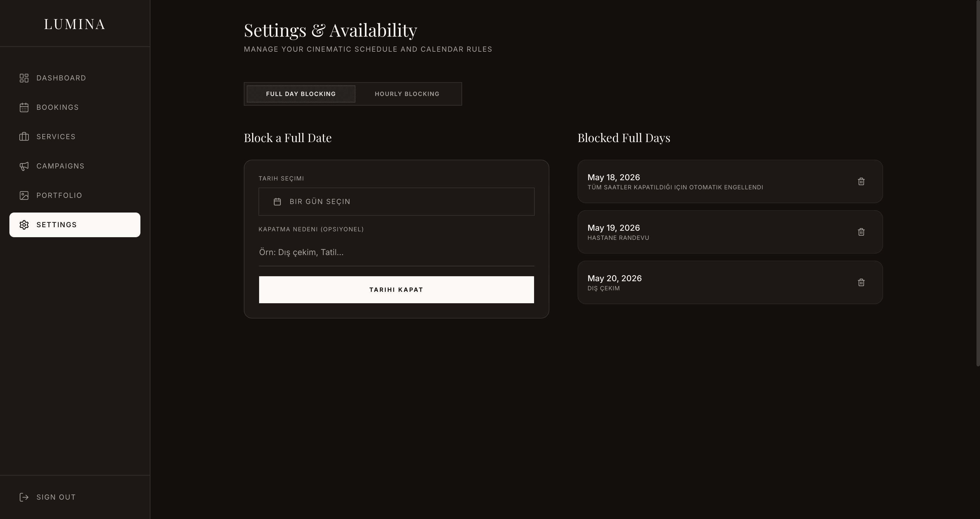The image size is (980, 519).
Task: Click the May 20, 2026 date text
Action: (614, 278)
